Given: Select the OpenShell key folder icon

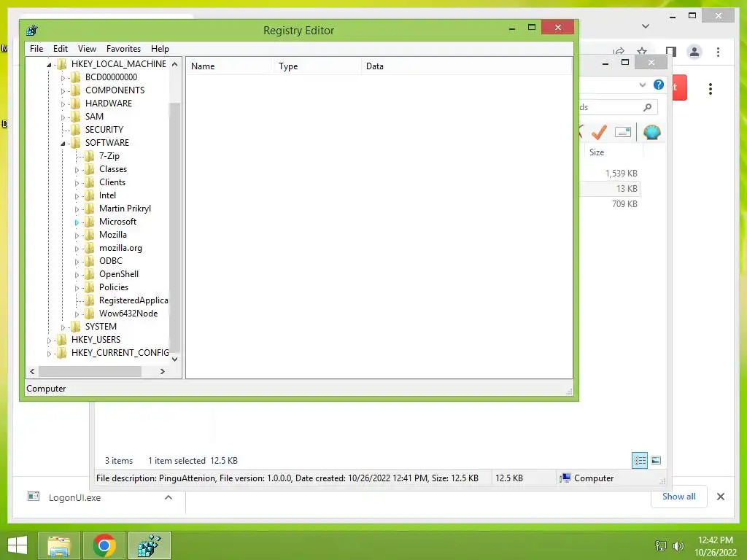Looking at the screenshot, I should pyautogui.click(x=90, y=274).
